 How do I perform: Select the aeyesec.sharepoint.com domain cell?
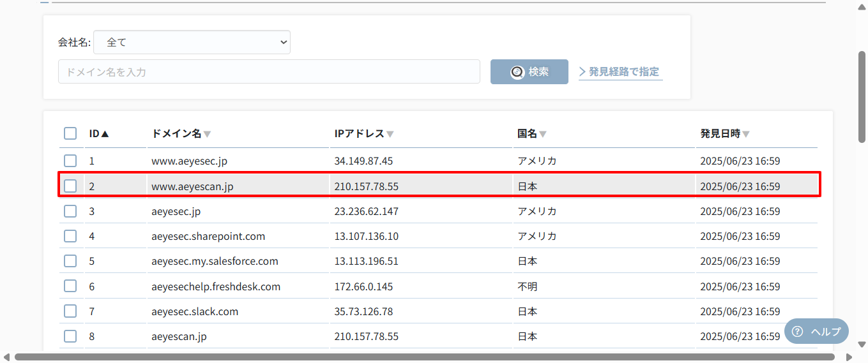(208, 236)
